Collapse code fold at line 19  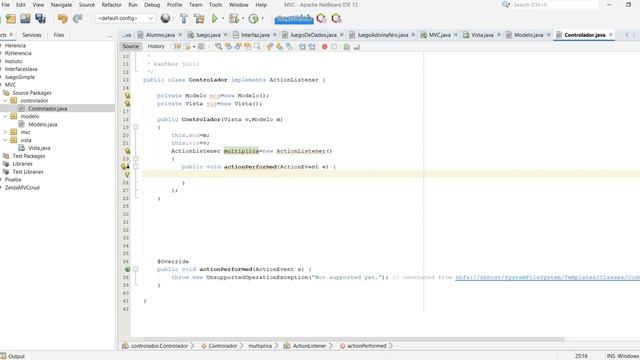click(136, 127)
